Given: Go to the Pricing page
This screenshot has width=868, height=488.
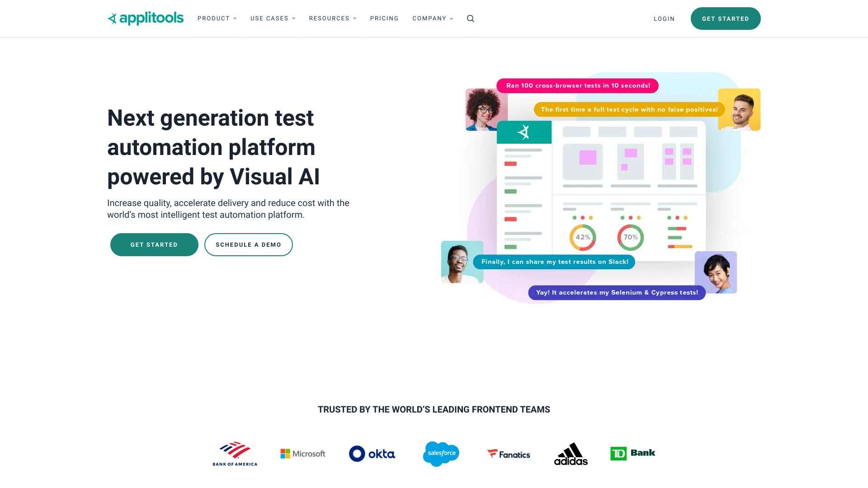Looking at the screenshot, I should pos(384,19).
